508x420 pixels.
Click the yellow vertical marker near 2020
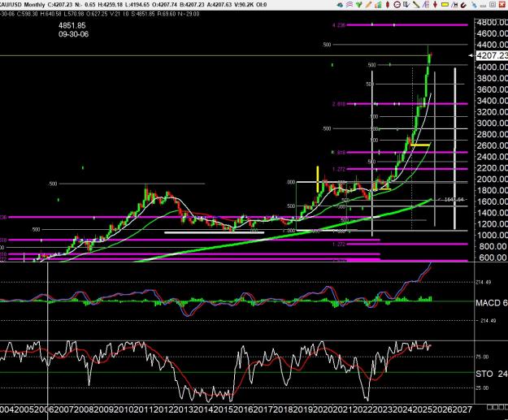tap(318, 179)
